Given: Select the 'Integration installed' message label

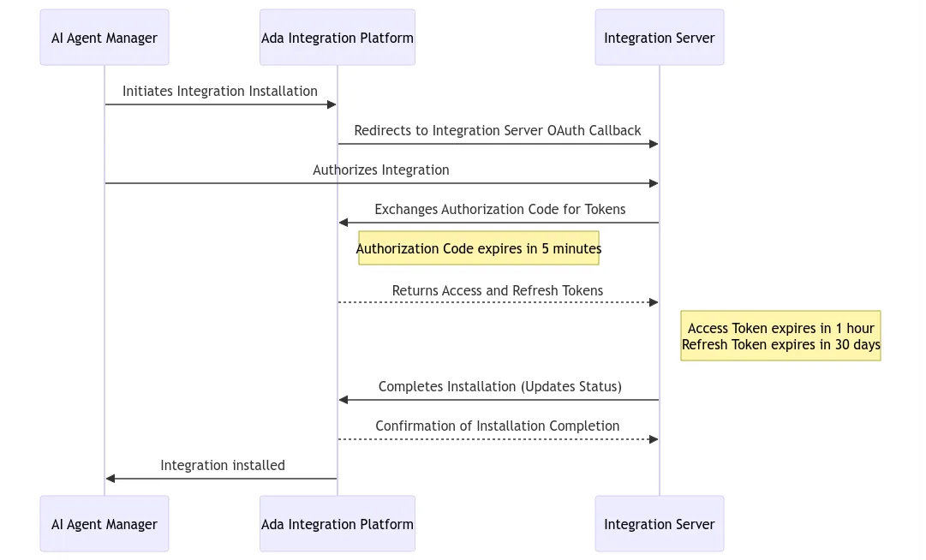Looking at the screenshot, I should pyautogui.click(x=223, y=466).
